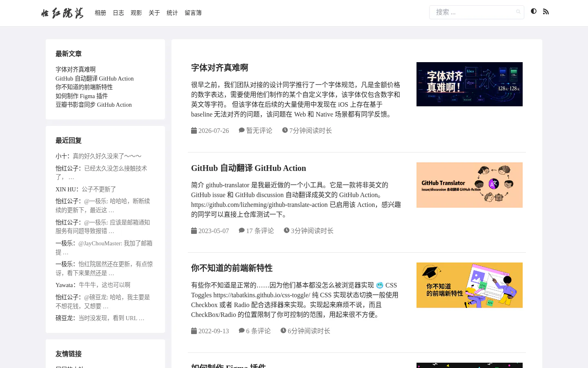Image resolution: width=588 pixels, height=368 pixels.
Task: Click the site logo in the header
Action: pyautogui.click(x=62, y=13)
